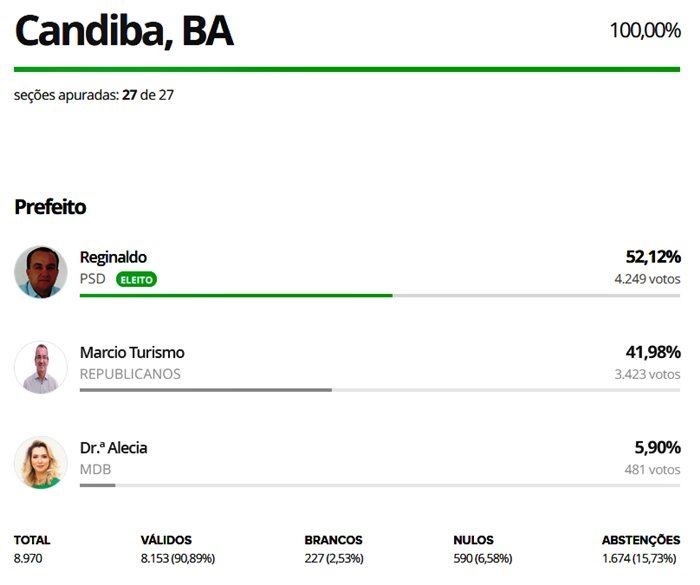This screenshot has height=585, width=700.
Task: Click the VÁLIDOS votes statistic
Action: click(178, 549)
